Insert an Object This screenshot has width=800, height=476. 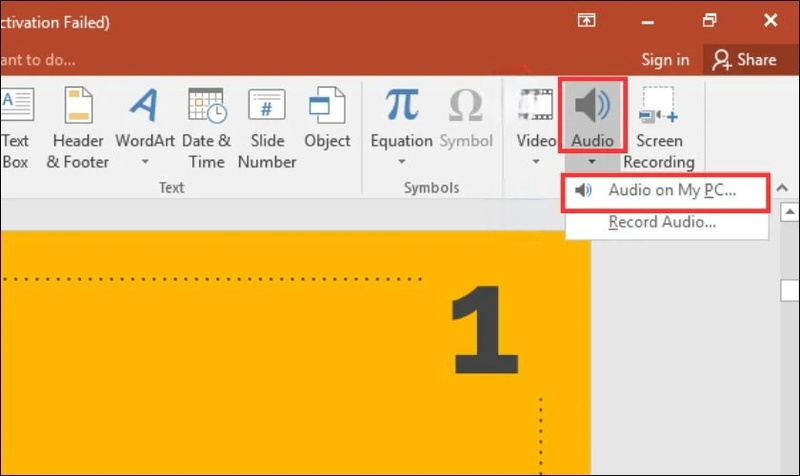coord(327,118)
